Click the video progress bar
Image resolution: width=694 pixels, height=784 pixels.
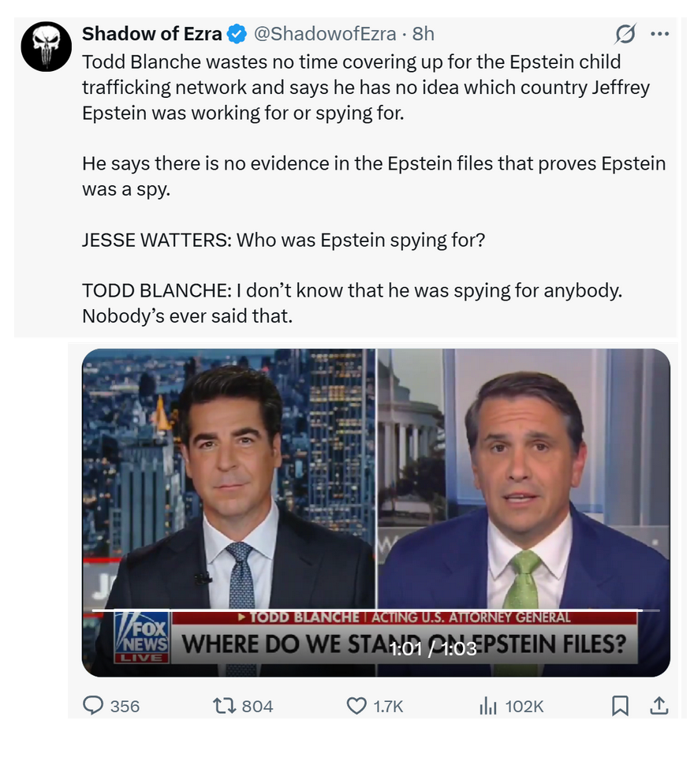point(375,610)
